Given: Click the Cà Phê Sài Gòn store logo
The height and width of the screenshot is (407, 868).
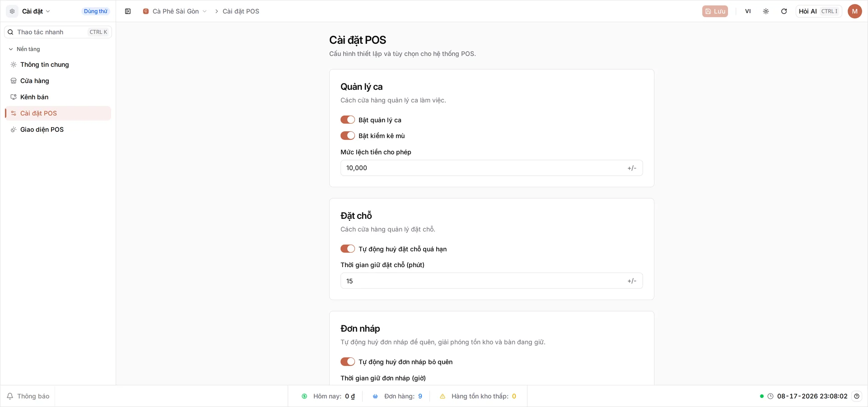Looking at the screenshot, I should [x=146, y=11].
